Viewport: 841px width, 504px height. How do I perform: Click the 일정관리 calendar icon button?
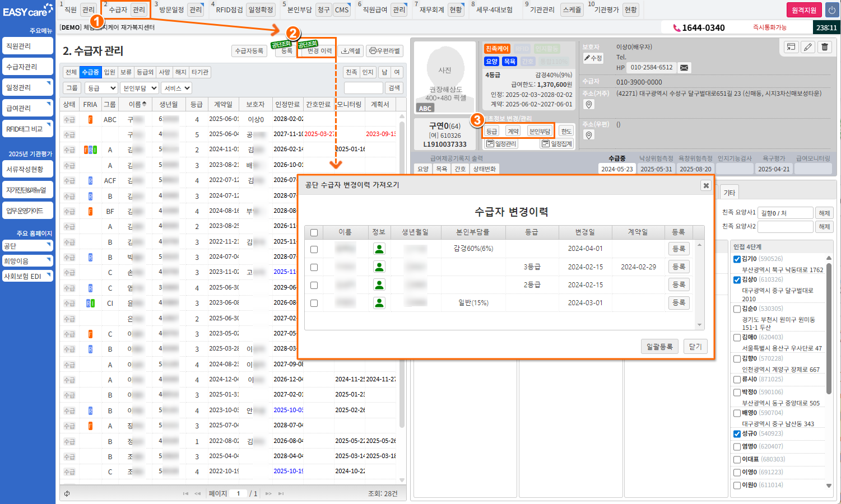[501, 144]
